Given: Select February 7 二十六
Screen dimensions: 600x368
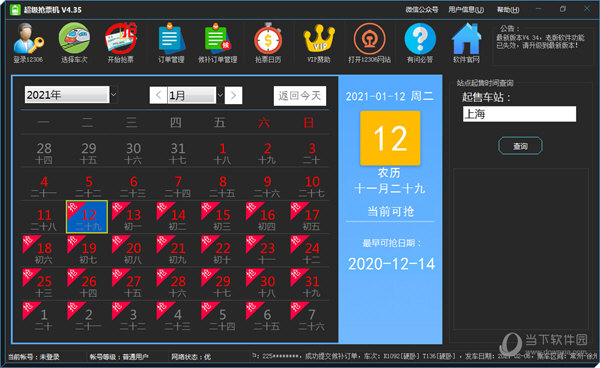Looking at the screenshot, I should [311, 317].
